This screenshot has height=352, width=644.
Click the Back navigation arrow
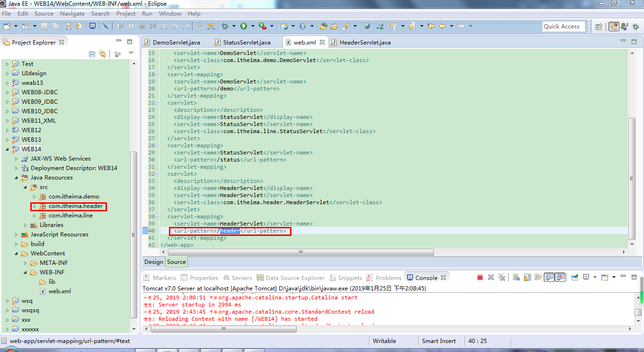coord(442,26)
